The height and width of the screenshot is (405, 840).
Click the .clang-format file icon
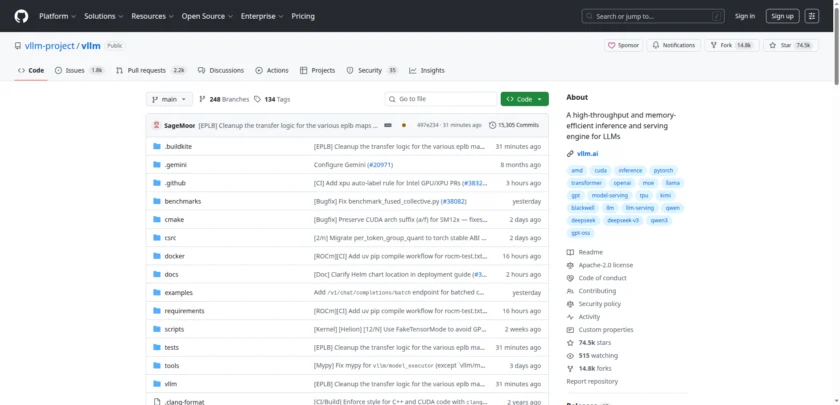click(x=157, y=402)
